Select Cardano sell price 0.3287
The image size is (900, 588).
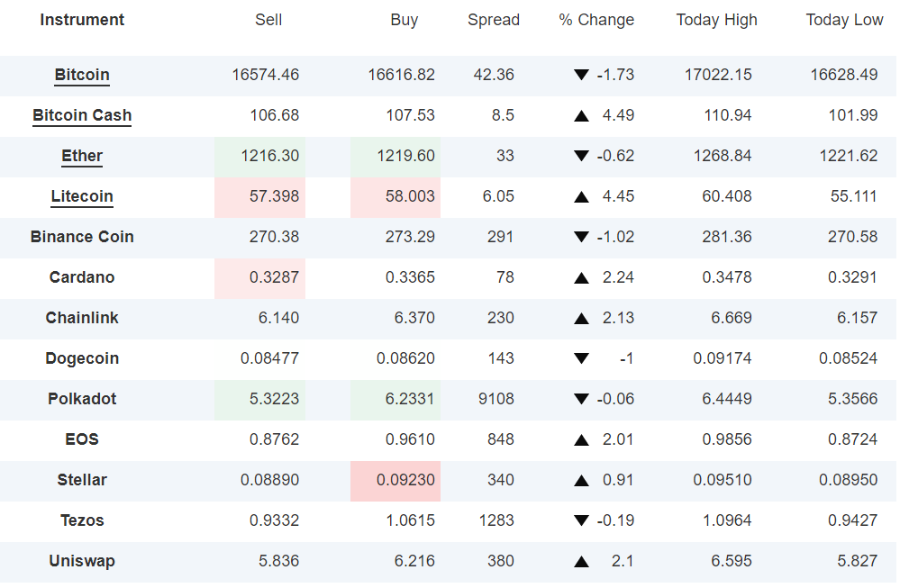click(x=275, y=277)
